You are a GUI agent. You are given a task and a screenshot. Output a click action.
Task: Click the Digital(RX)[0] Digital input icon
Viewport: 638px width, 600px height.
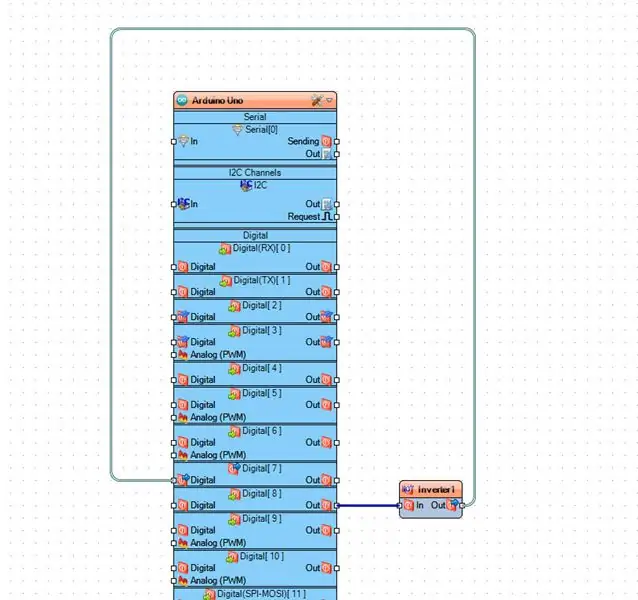(x=183, y=267)
